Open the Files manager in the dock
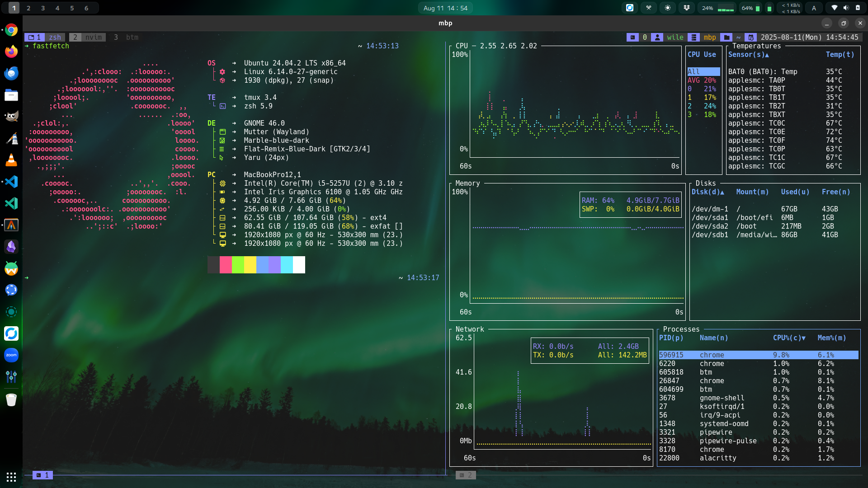Image resolution: width=868 pixels, height=488 pixels. coord(11,95)
